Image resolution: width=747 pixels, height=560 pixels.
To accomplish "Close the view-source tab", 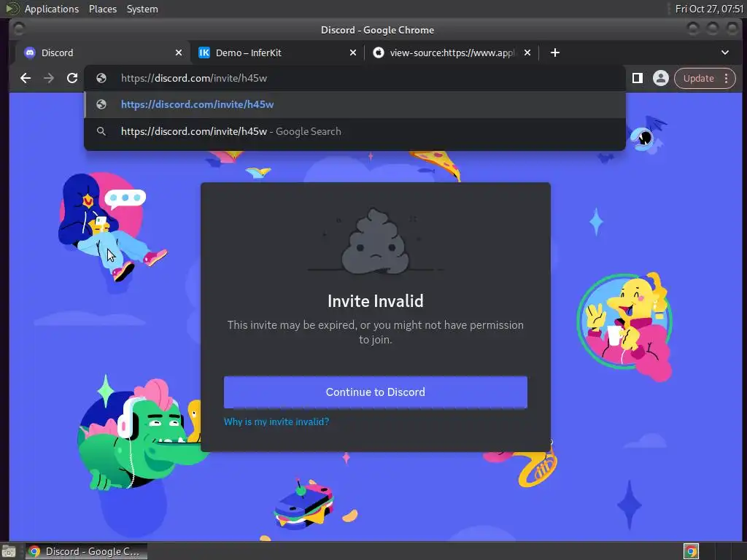I will point(527,52).
